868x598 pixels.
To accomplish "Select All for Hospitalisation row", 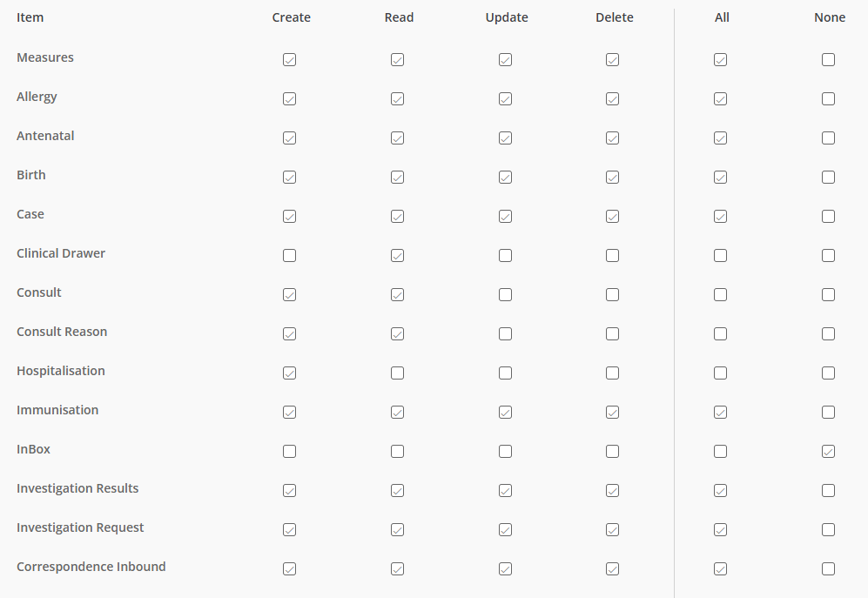I will coord(720,373).
